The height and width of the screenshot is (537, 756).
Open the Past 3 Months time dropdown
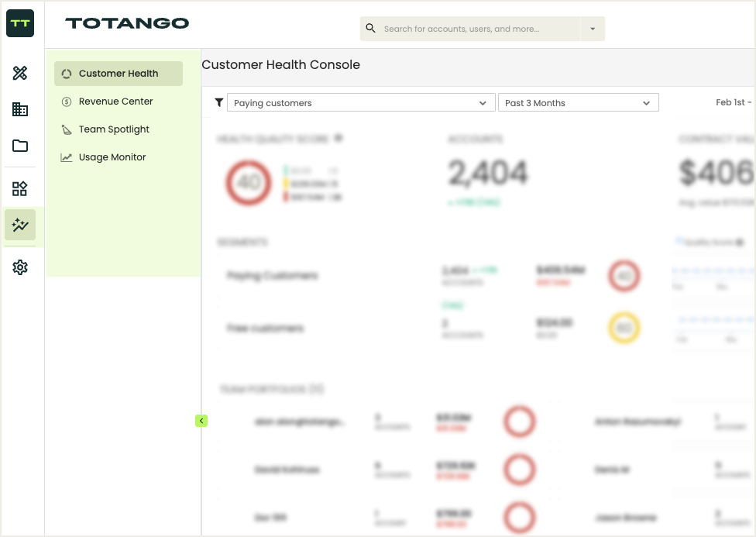[579, 103]
